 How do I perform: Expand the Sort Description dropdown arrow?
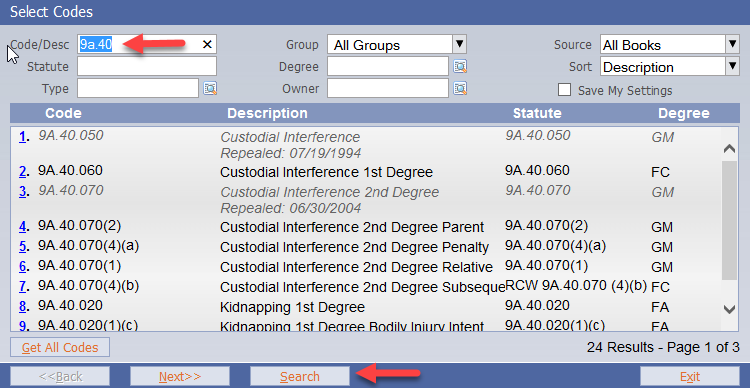[733, 66]
